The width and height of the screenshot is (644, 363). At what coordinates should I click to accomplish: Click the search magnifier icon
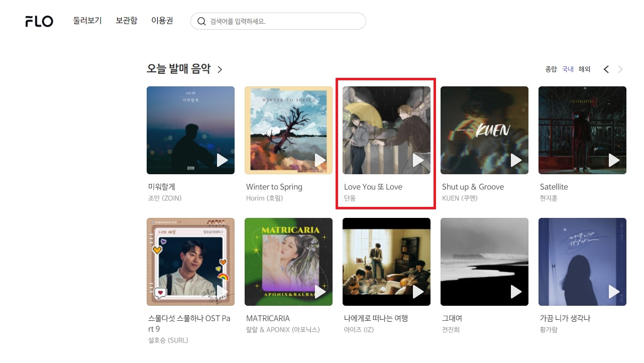point(201,21)
